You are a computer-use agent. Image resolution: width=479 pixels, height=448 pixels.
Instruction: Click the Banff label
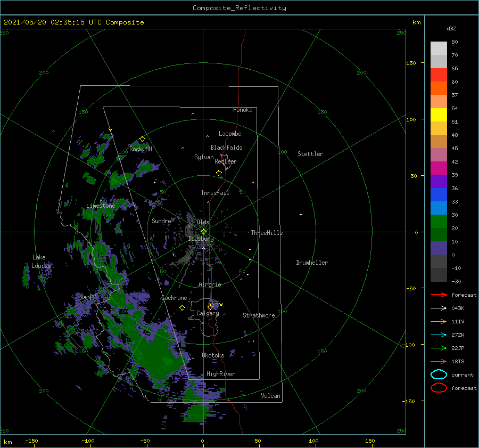(88, 297)
